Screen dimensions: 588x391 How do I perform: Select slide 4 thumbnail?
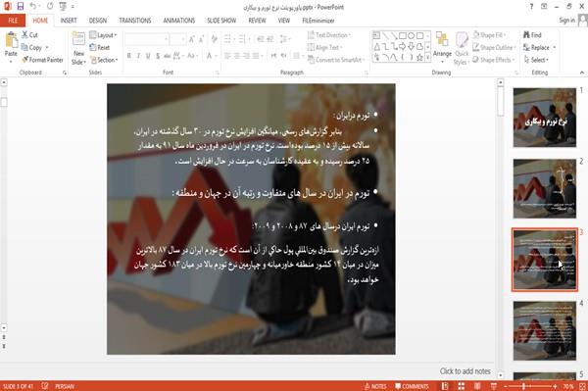pos(545,330)
